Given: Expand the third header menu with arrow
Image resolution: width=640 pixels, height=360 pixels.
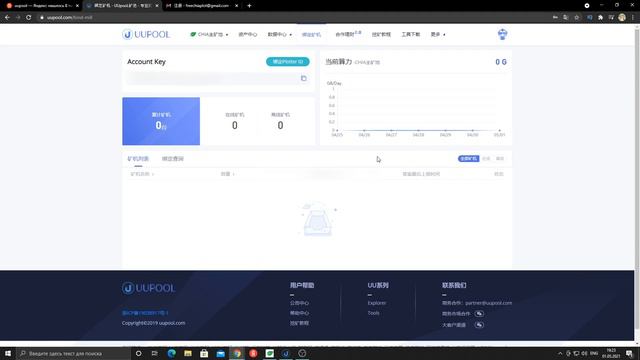Looking at the screenshot, I should click(x=280, y=34).
